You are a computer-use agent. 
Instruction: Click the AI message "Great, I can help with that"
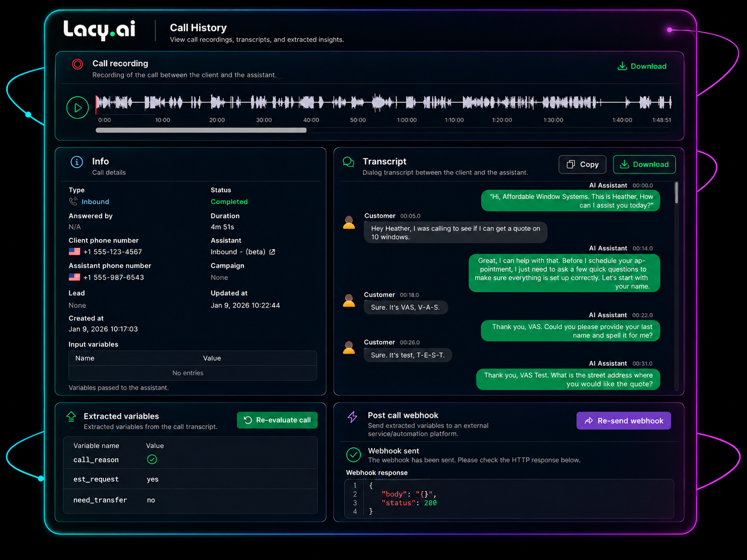coord(564,273)
